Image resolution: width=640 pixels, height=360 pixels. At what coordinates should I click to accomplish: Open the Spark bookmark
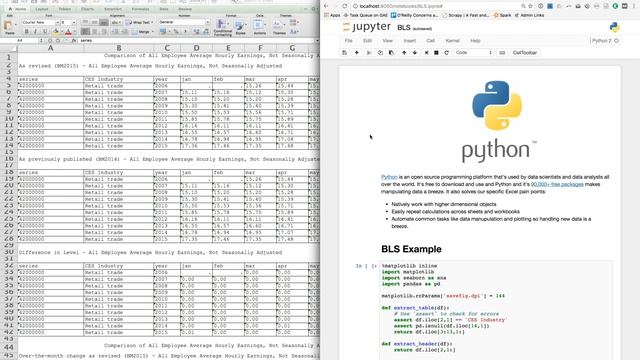502,15
